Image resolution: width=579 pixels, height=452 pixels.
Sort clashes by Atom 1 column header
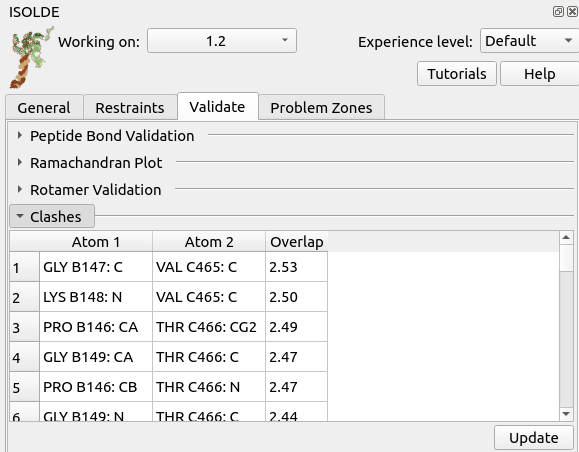tap(96, 242)
